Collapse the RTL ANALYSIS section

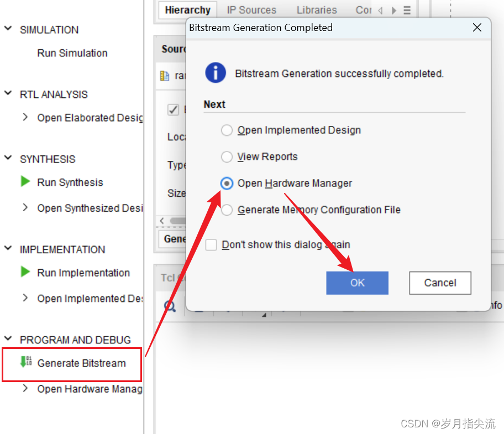pos(8,93)
